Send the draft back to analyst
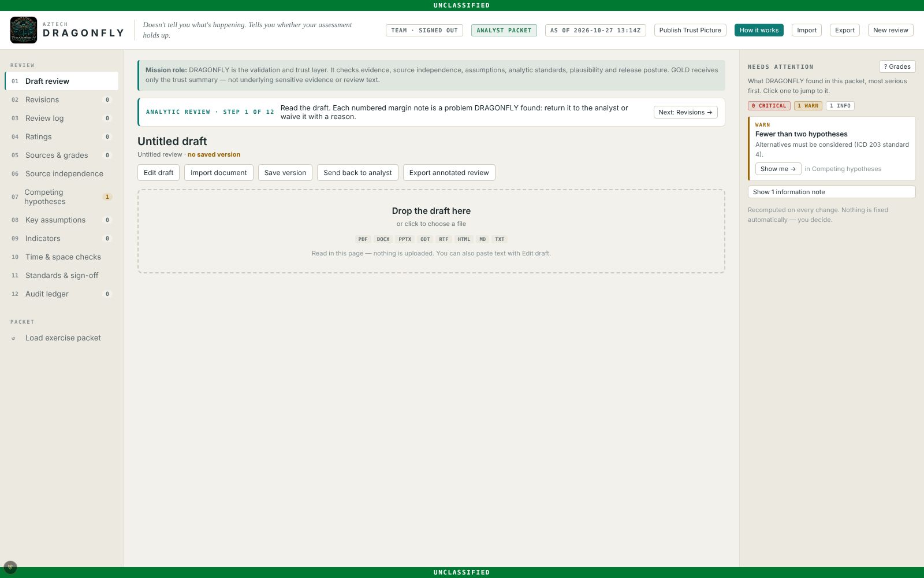Image resolution: width=924 pixels, height=578 pixels. [x=357, y=172]
